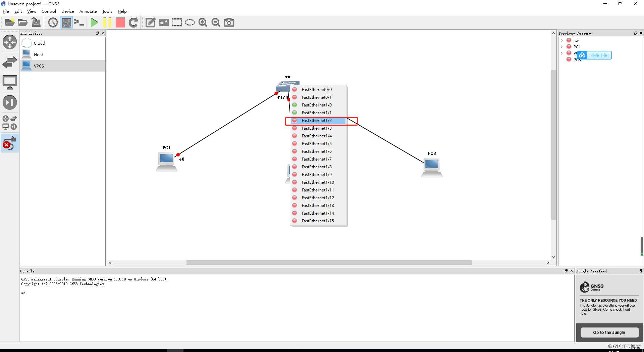644x352 pixels.
Task: Suspend all devices with yellow pause button
Action: [107, 23]
